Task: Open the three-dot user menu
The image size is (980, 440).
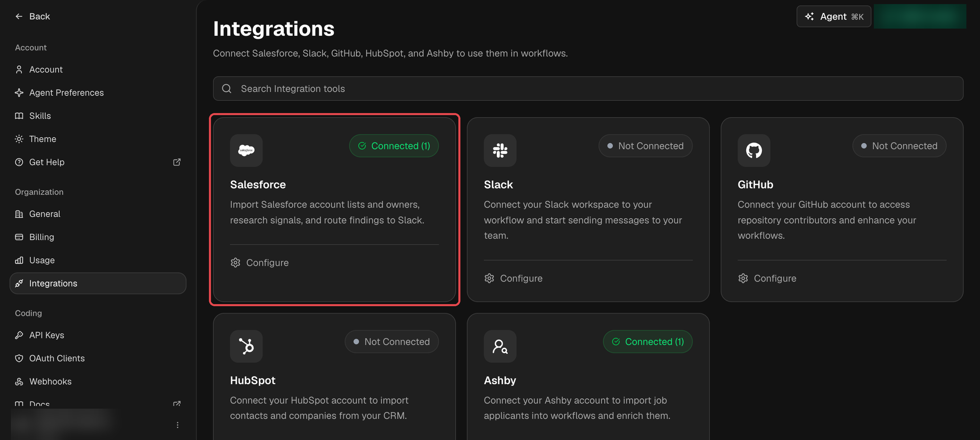Action: click(x=177, y=425)
